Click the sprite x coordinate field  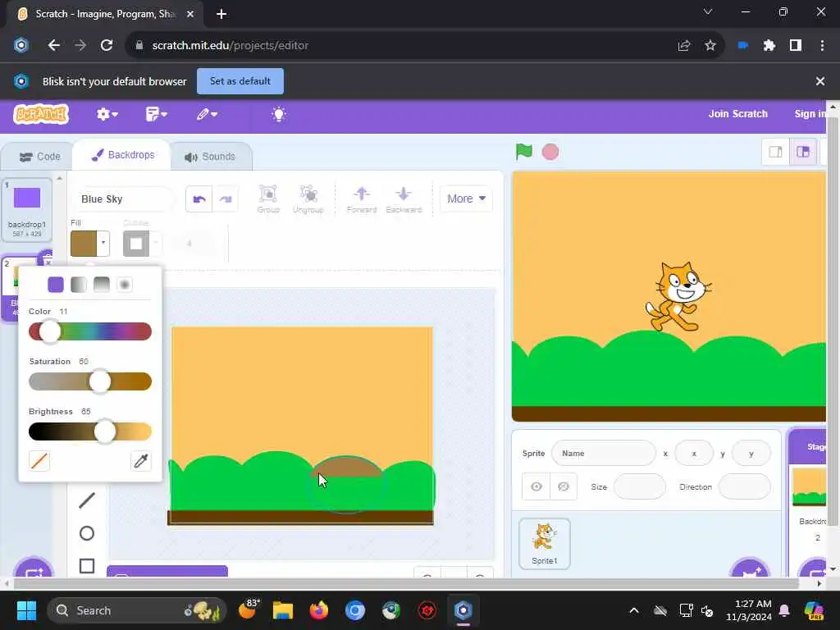694,453
